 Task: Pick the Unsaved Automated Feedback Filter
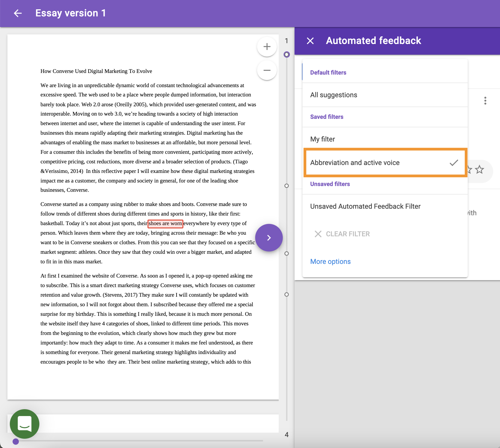pyautogui.click(x=385, y=206)
